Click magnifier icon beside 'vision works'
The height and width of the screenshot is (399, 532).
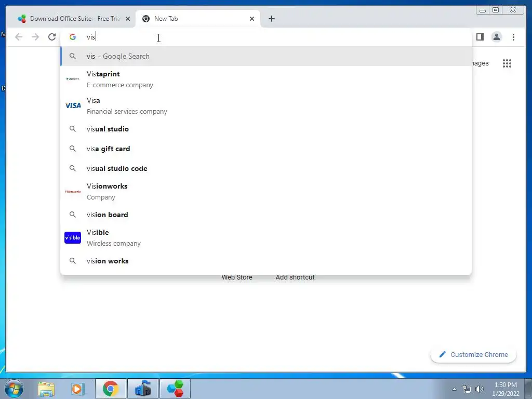coord(73,261)
